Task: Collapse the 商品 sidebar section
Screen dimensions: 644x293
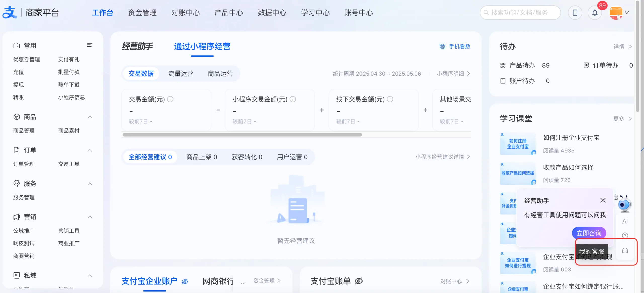Action: coord(90,117)
